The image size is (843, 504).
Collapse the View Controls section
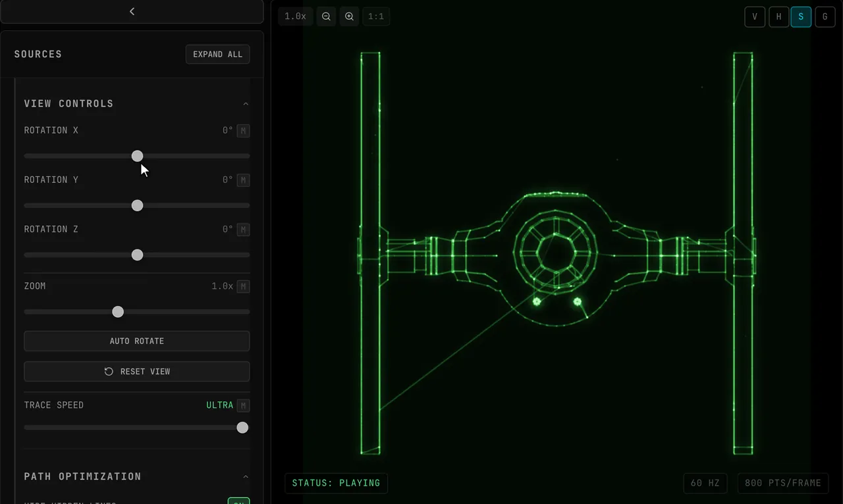246,104
